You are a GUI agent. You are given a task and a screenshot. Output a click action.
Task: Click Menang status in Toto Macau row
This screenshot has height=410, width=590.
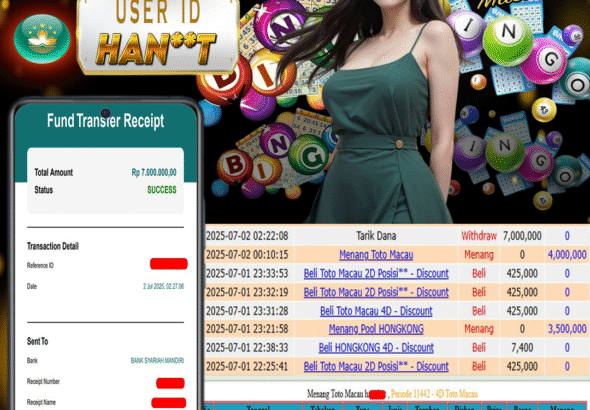click(479, 255)
